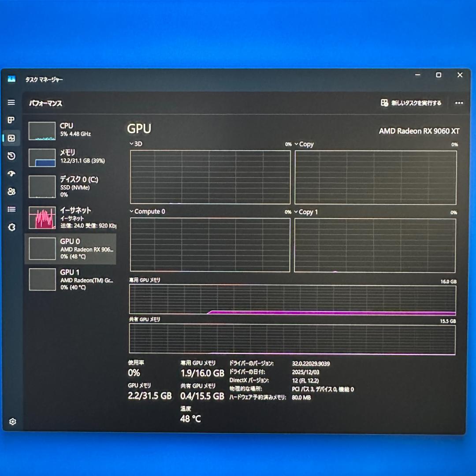Open the Services page icon

pyautogui.click(x=11, y=227)
